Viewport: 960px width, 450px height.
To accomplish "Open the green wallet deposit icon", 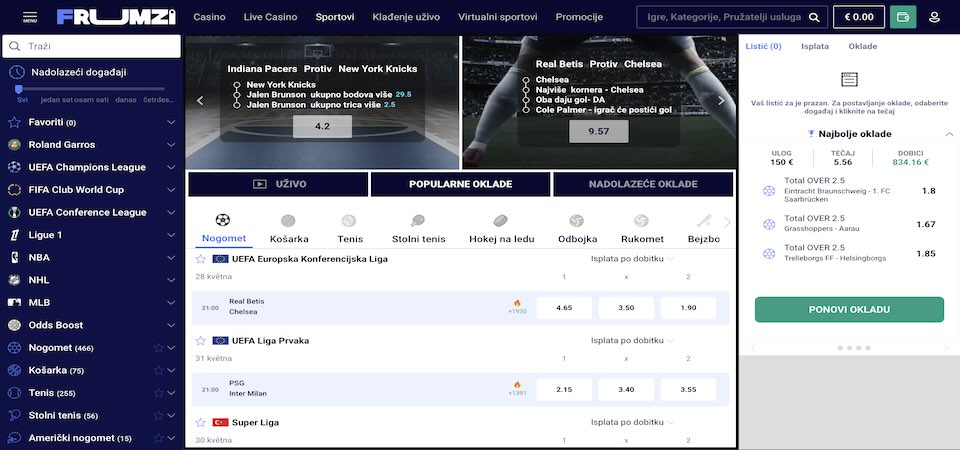I will click(x=902, y=17).
